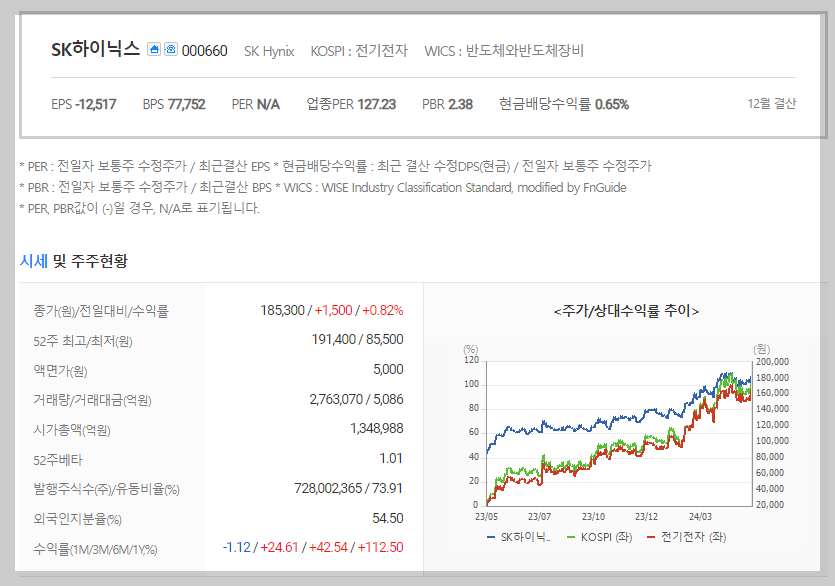The image size is (835, 586).
Task: Click the +24.61 three-month return
Action: 279,547
